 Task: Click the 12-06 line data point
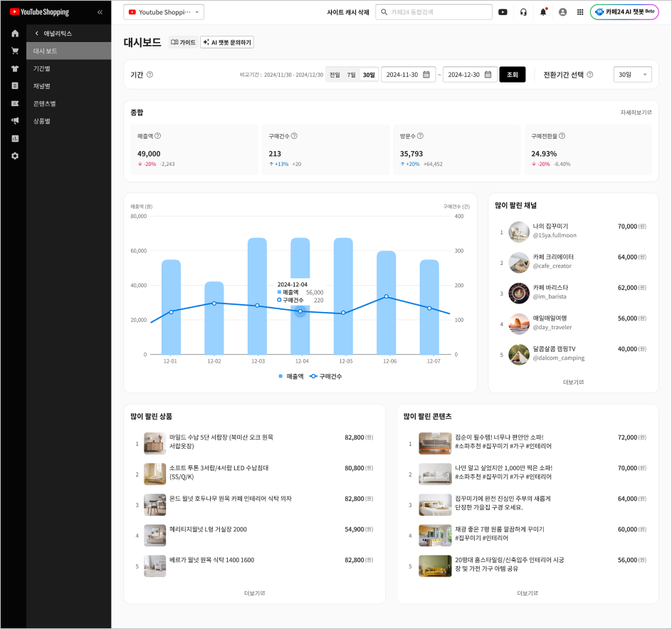pyautogui.click(x=386, y=297)
